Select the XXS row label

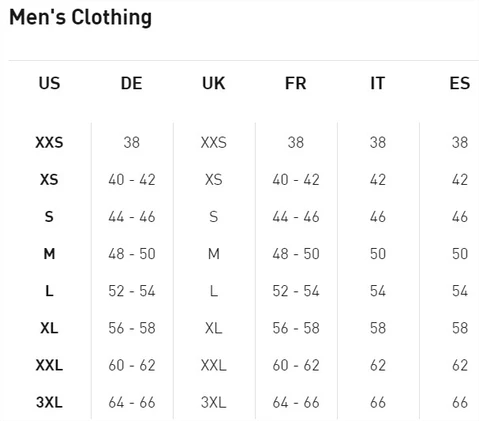pos(49,143)
